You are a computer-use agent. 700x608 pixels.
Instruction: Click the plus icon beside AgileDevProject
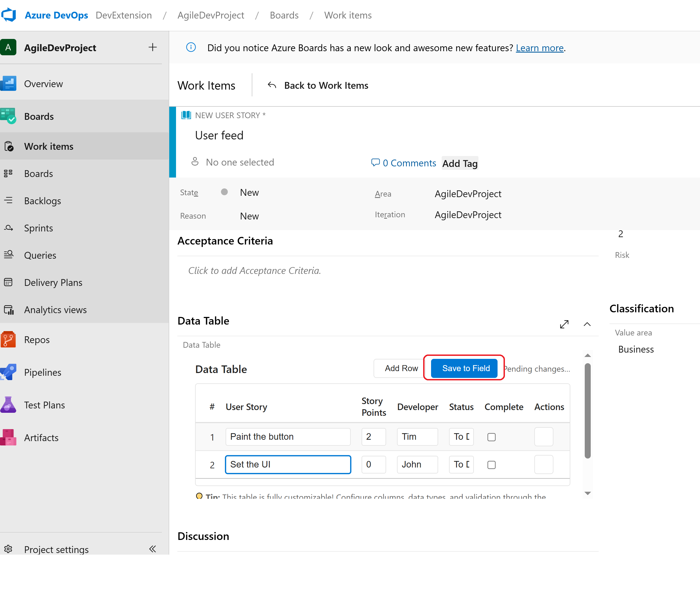152,47
